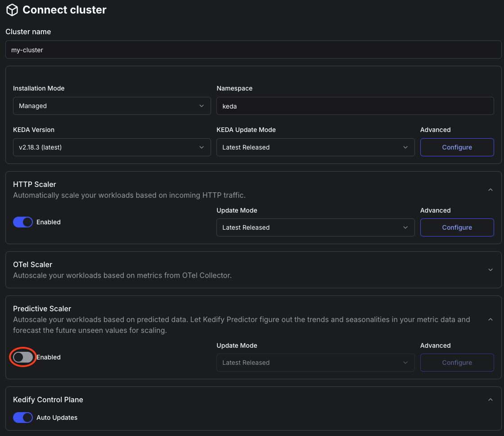The height and width of the screenshot is (436, 504).
Task: Select the Namespace field containing keda
Action: (355, 106)
